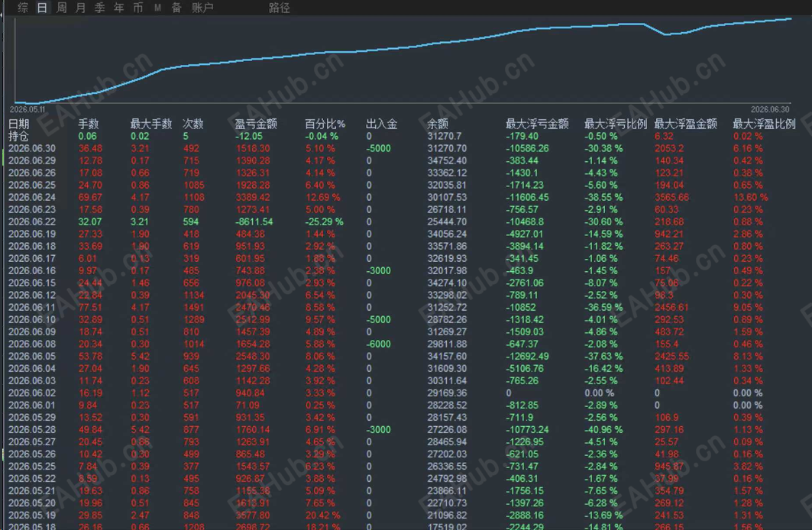Switch to the 季 quarterly tab
The image size is (812, 530).
[x=99, y=8]
